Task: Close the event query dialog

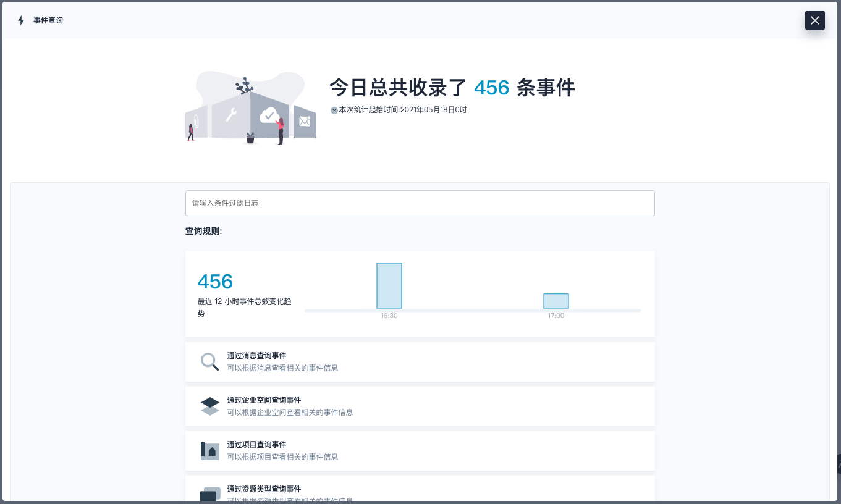Action: (x=814, y=20)
